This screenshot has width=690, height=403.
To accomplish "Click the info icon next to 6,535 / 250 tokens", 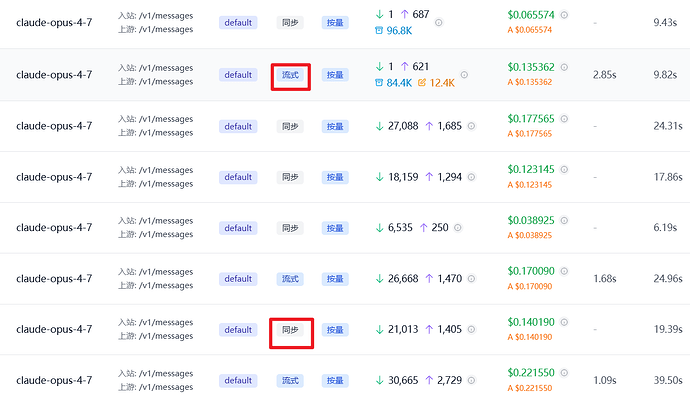I will click(458, 228).
